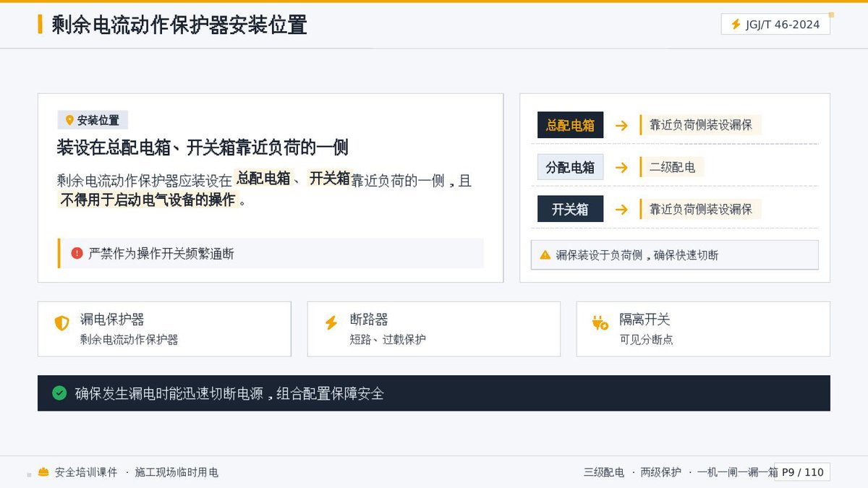Click 施工现场临时用电 in the footer
The width and height of the screenshot is (868, 488).
click(x=176, y=472)
